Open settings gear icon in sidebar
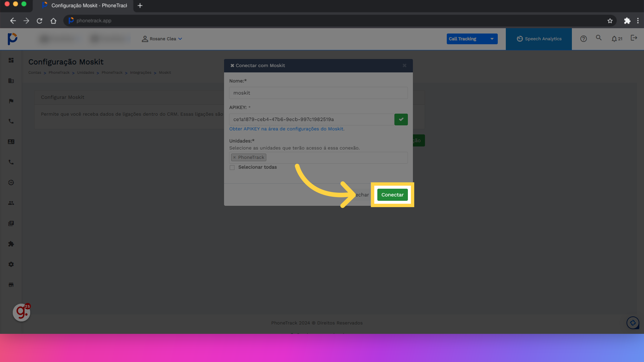This screenshot has height=362, width=644. click(x=11, y=264)
